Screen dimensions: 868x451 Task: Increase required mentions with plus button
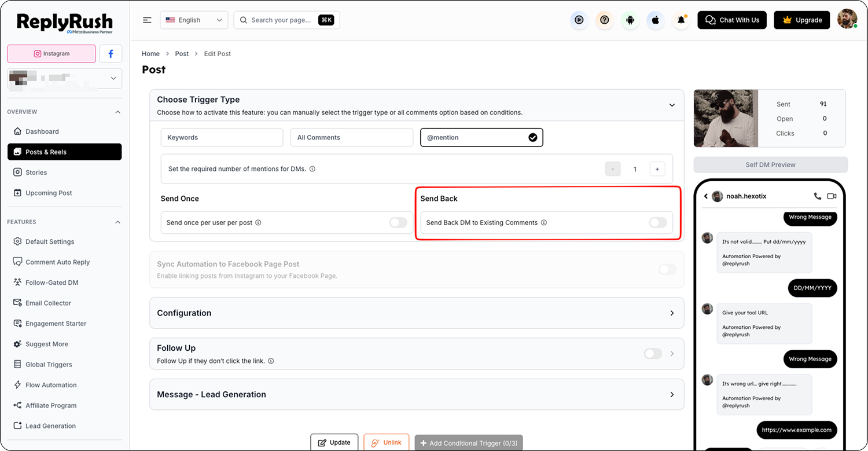[657, 169]
